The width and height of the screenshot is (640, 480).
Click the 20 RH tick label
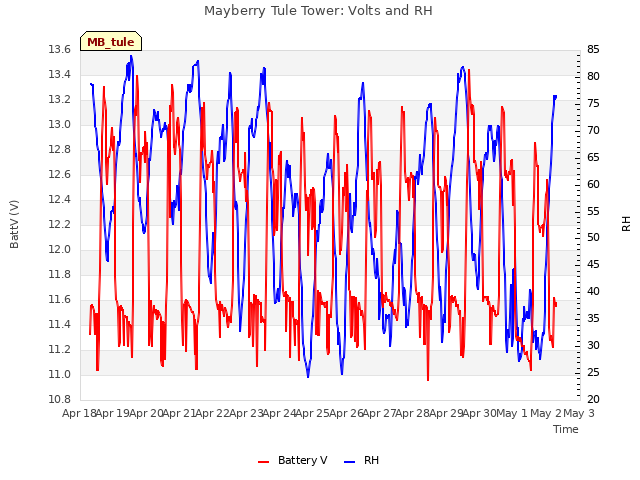[x=593, y=400]
